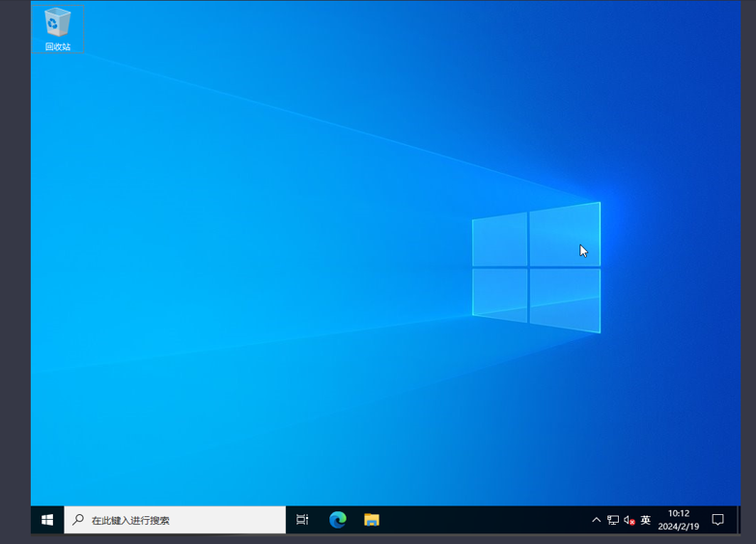Screen dimensions: 756x544
Task: Open the Windows Start menu
Action: (47, 520)
